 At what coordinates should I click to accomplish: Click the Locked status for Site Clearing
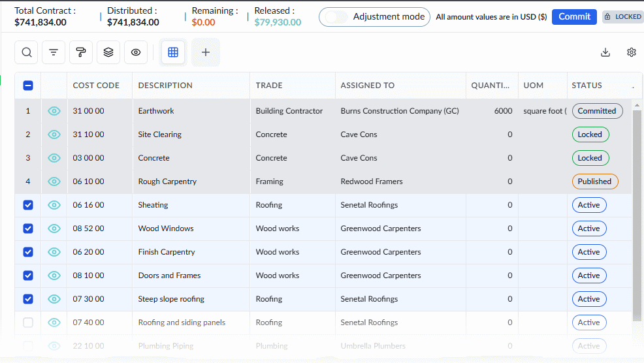[x=590, y=134]
